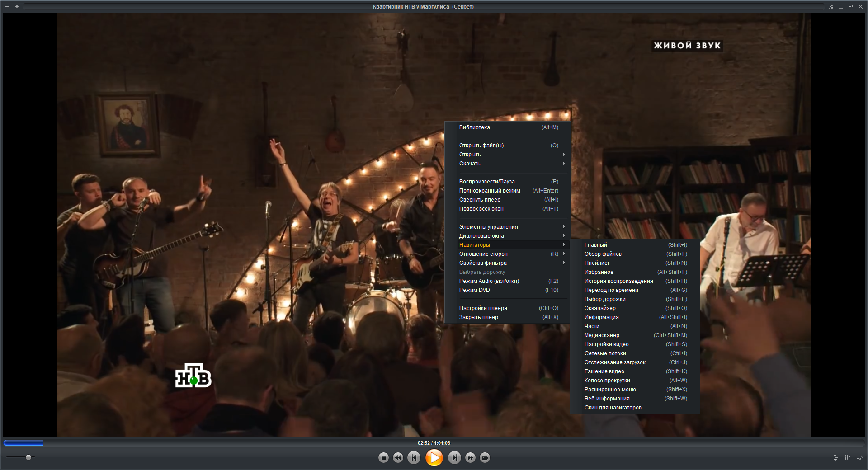Screen dimensions: 868x470
Task: Show the playlist via the music-note icon
Action: coord(859,458)
